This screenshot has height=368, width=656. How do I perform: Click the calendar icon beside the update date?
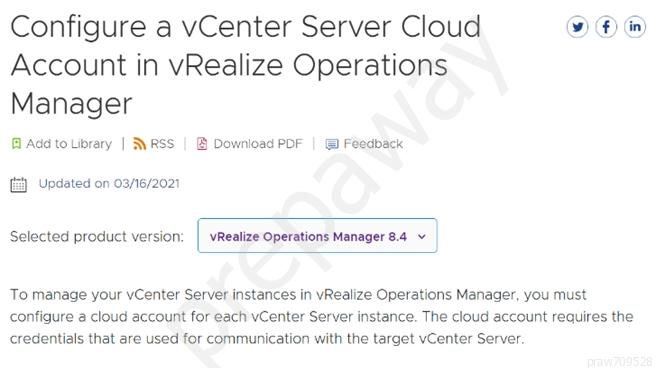[x=18, y=184]
